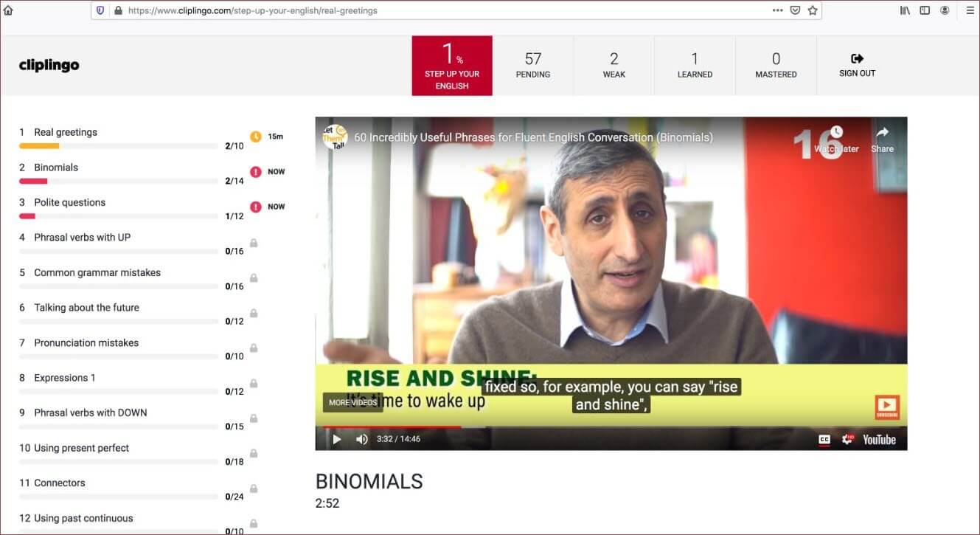The width and height of the screenshot is (980, 535).
Task: Toggle closed captions in the video player
Action: [824, 440]
